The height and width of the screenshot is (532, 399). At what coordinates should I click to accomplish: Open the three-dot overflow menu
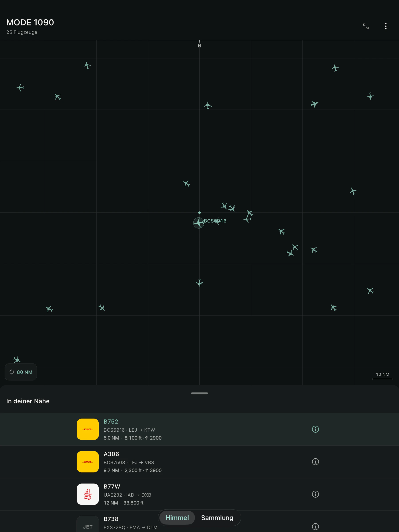[x=386, y=26]
